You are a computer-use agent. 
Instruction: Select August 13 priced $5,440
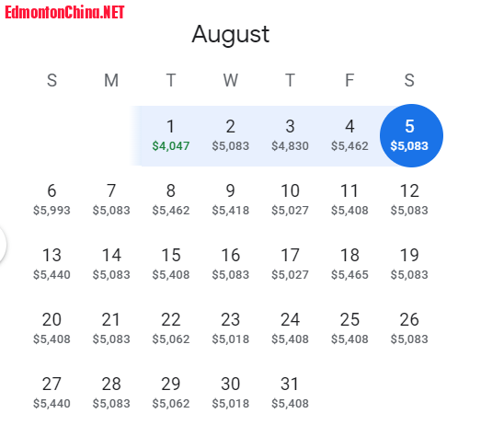pyautogui.click(x=52, y=264)
